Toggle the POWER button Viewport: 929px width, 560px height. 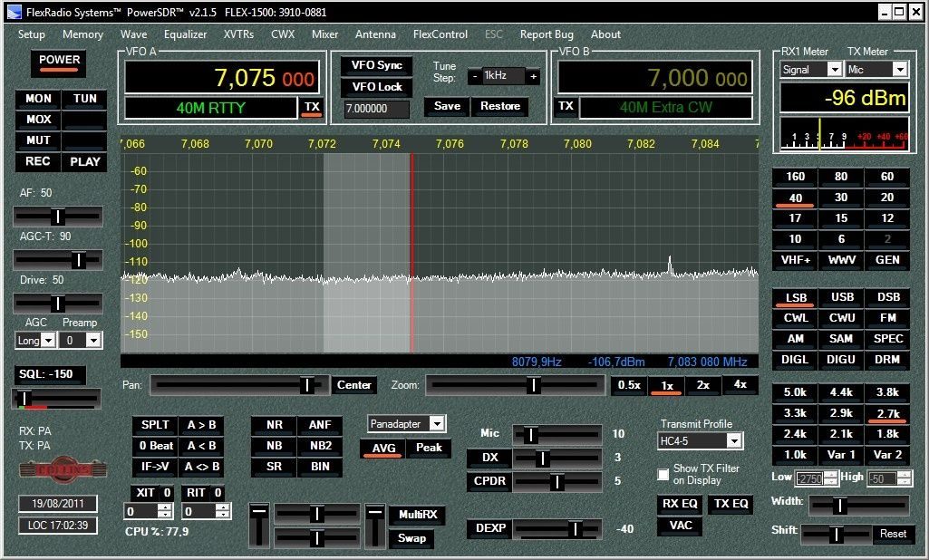[59, 63]
